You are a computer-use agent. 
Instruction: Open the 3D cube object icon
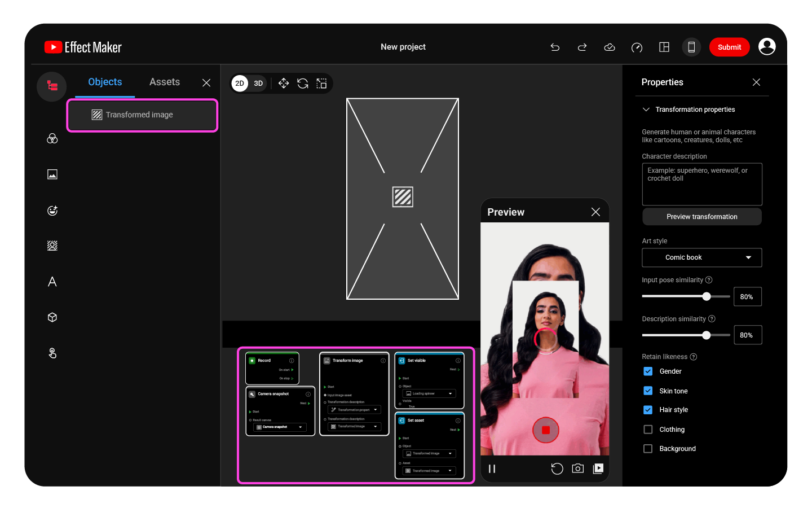52,317
